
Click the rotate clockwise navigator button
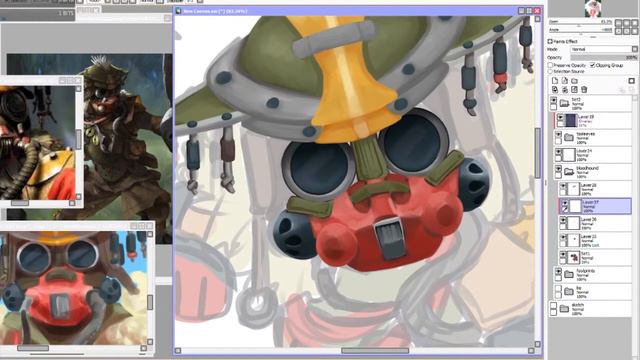(627, 31)
